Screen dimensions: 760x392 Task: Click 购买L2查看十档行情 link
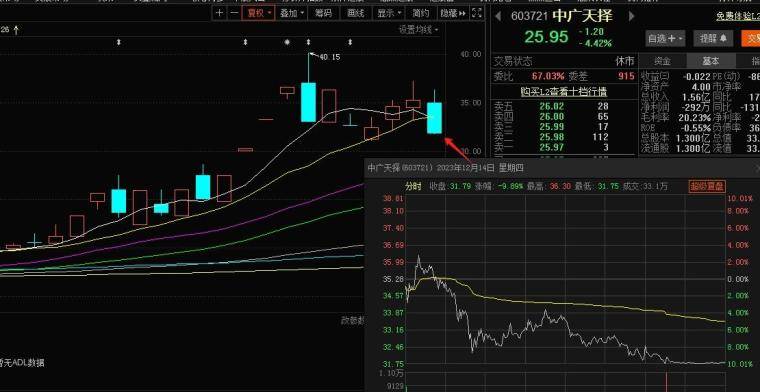click(564, 92)
